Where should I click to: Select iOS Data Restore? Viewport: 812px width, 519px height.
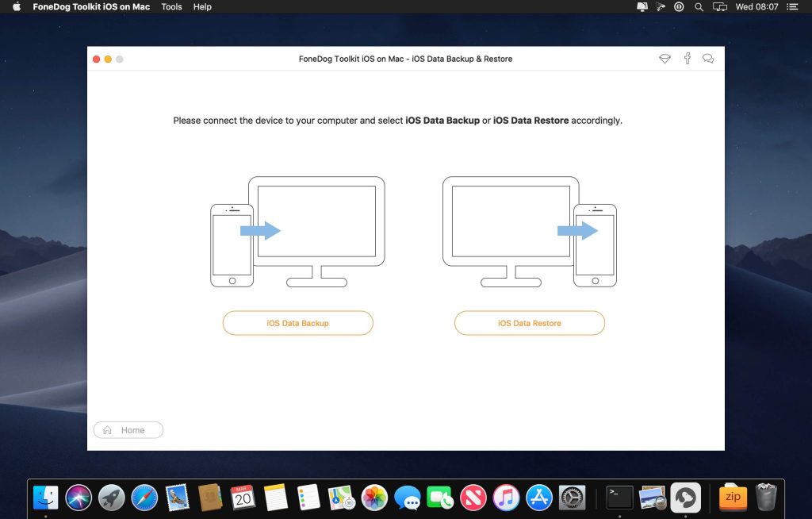coord(529,323)
